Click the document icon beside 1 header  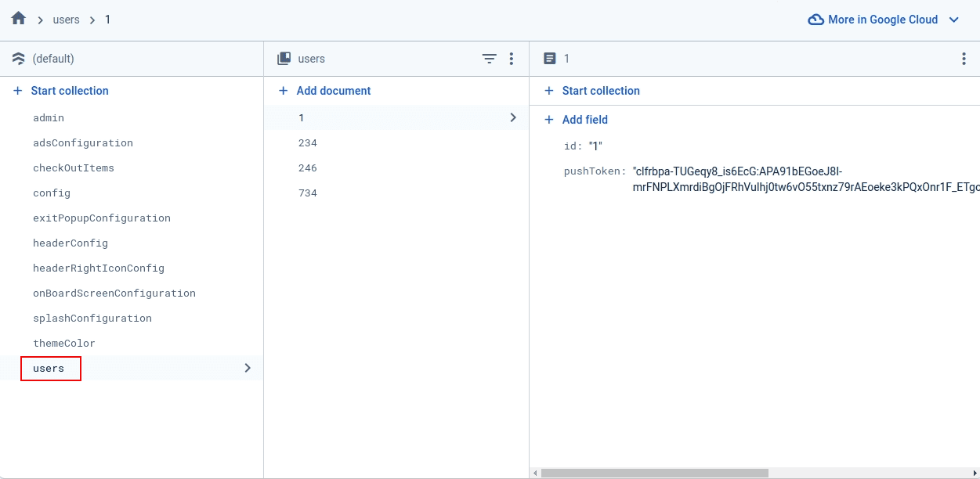point(550,59)
